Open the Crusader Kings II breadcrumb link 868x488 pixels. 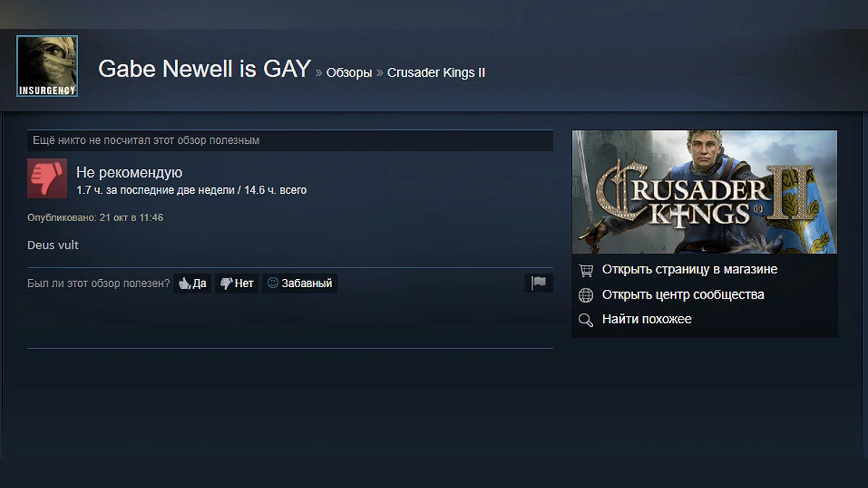pyautogui.click(x=436, y=72)
